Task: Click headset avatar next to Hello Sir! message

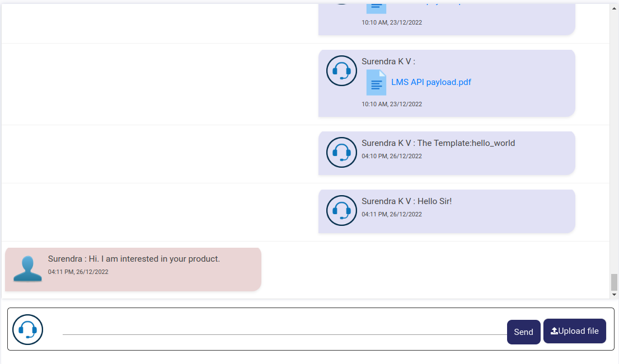Action: [341, 211]
